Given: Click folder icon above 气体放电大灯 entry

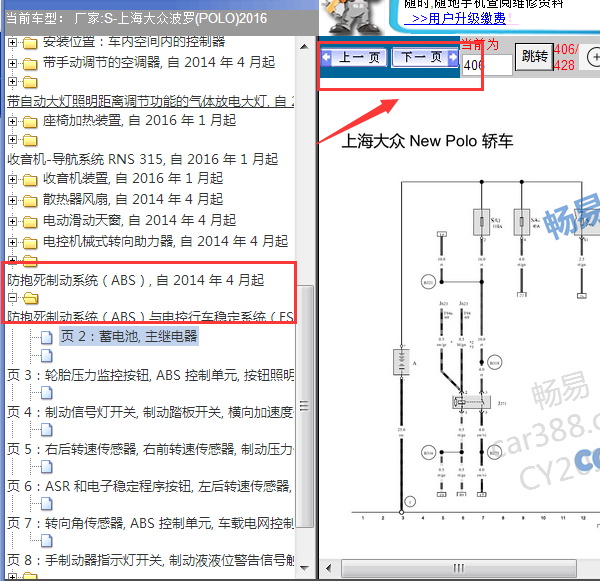Looking at the screenshot, I should pos(30,82).
